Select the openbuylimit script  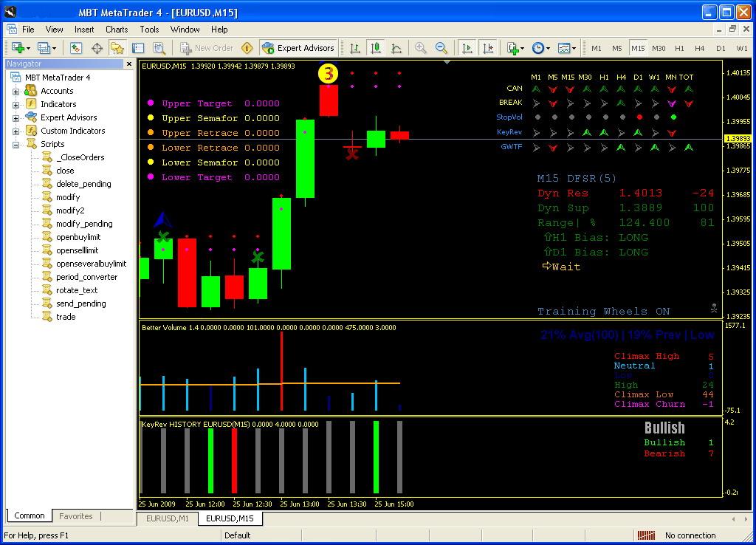click(78, 237)
